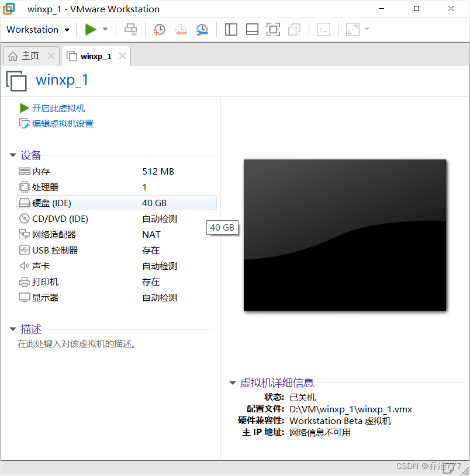Click the console view toolbar icon

point(323,29)
